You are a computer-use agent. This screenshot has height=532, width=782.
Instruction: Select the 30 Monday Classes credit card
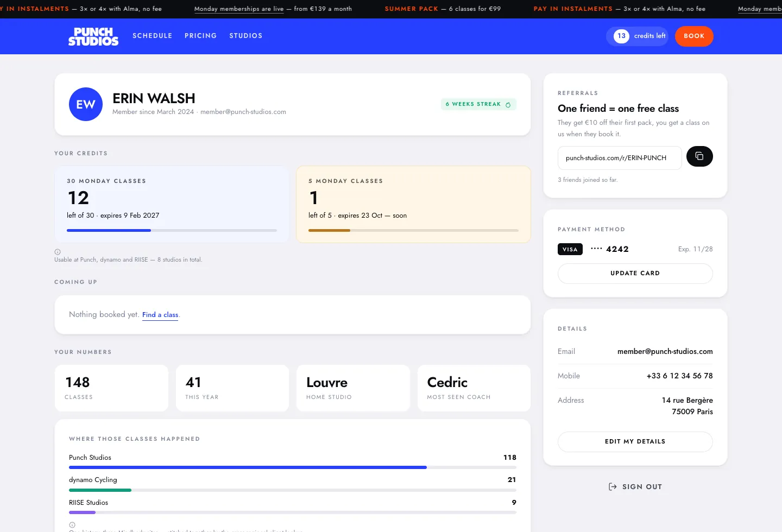point(172,204)
